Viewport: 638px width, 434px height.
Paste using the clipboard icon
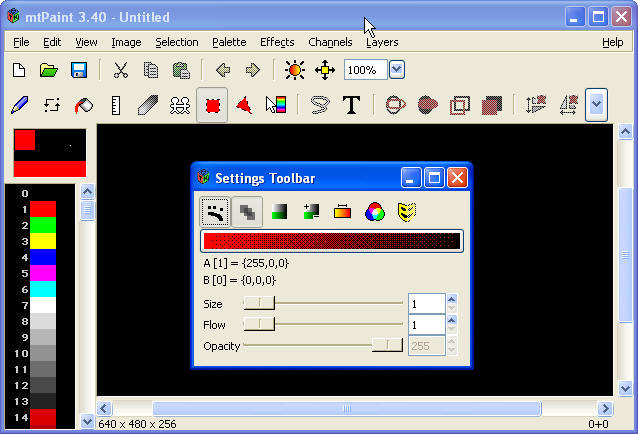pyautogui.click(x=181, y=70)
